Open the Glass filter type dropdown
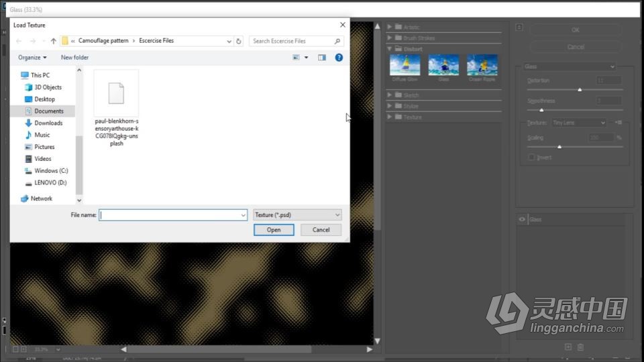 tap(570, 66)
